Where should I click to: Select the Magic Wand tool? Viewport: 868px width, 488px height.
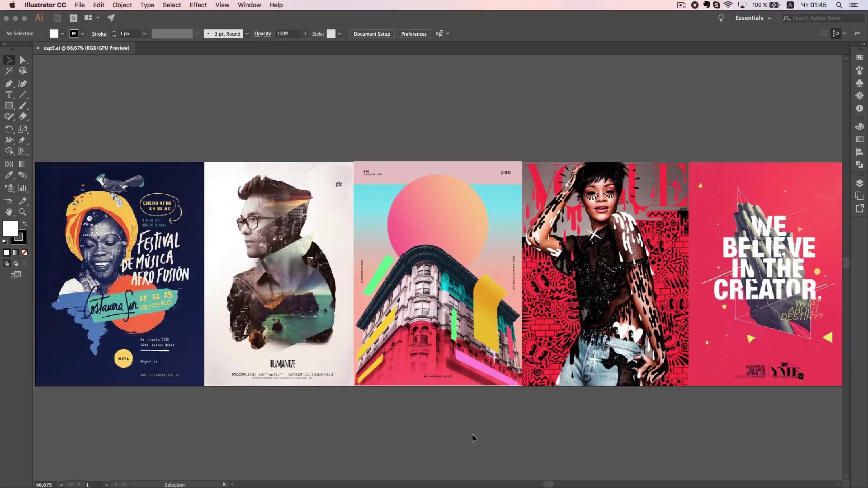pyautogui.click(x=9, y=71)
